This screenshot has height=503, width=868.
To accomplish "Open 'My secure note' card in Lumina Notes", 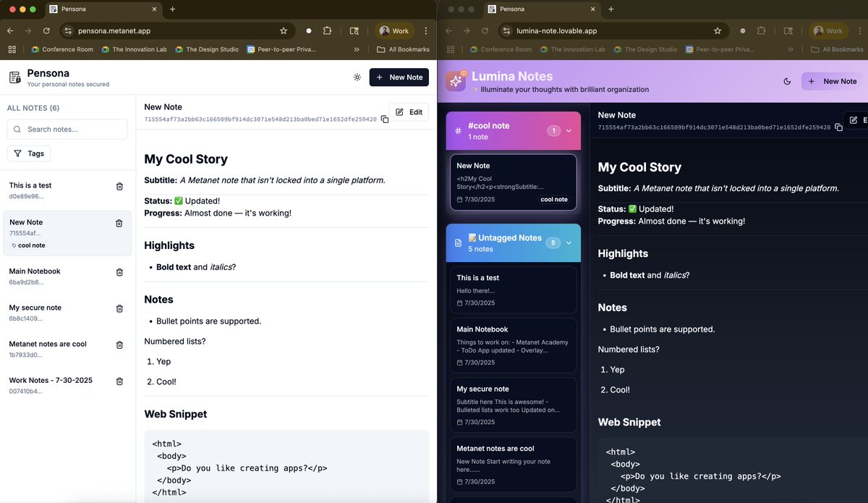I will 513,405.
